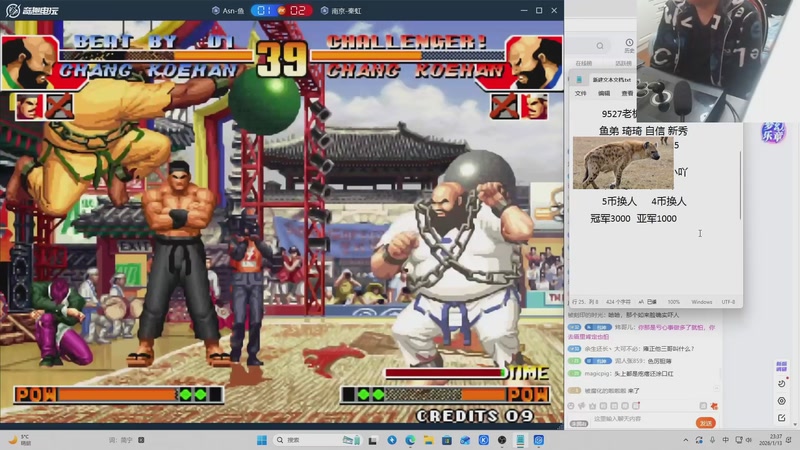Click the circular target icon in right sidebar

(781, 401)
